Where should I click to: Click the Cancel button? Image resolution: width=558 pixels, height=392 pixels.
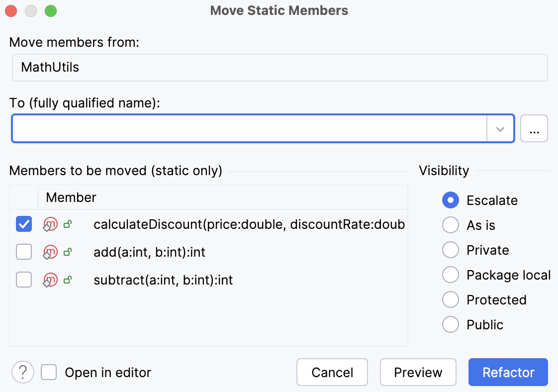tap(332, 372)
